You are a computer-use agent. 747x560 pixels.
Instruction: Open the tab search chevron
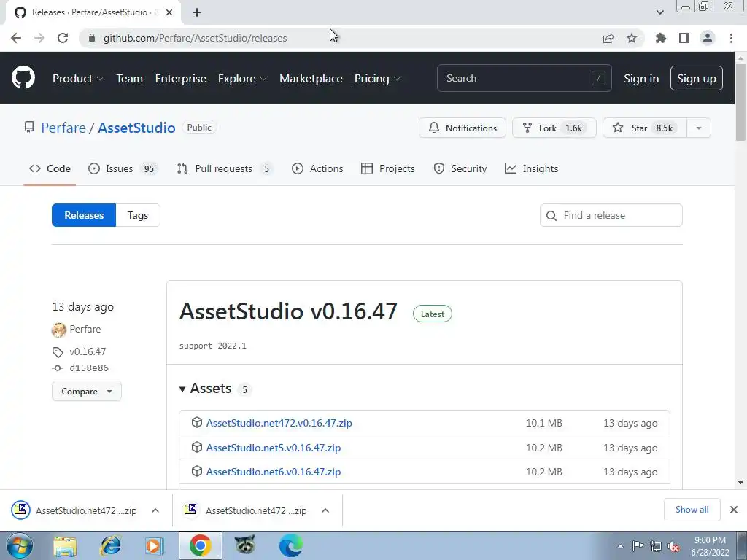point(659,12)
